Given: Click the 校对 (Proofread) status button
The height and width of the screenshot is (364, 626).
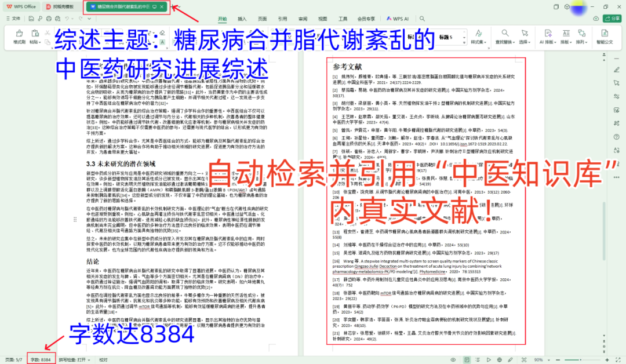Looking at the screenshot, I should pos(103,360).
